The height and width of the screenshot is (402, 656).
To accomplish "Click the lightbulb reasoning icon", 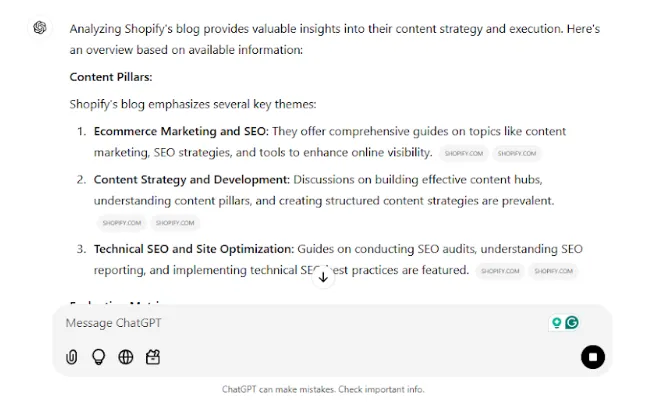I will pyautogui.click(x=98, y=357).
